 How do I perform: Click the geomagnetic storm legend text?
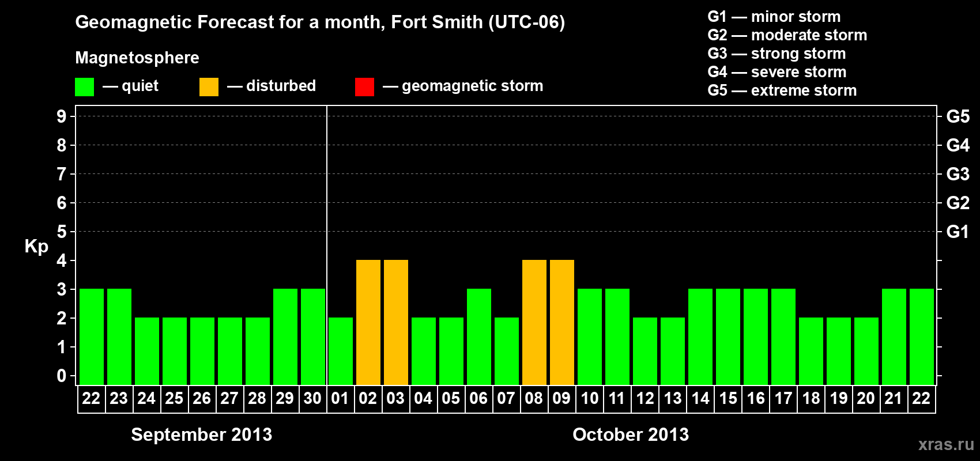473,86
